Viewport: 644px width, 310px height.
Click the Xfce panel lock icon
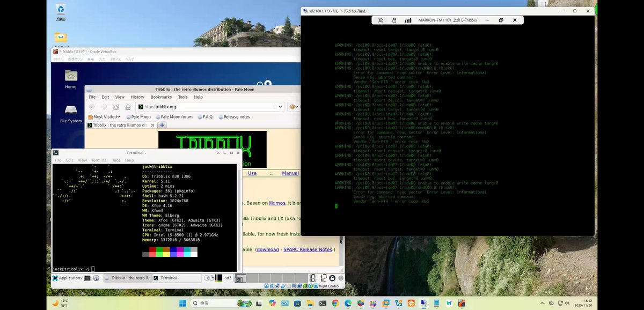332,278
